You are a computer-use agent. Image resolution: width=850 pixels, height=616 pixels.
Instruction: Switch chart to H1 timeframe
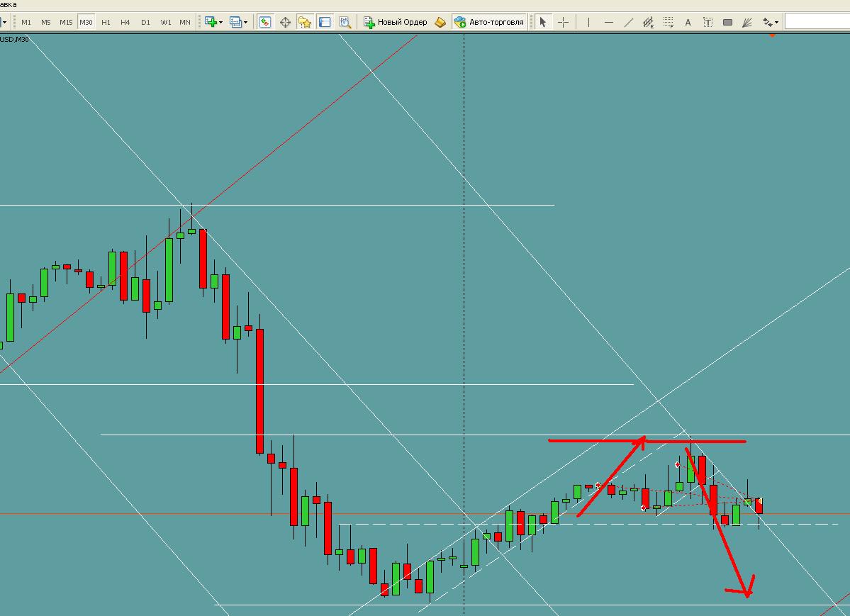pos(106,22)
